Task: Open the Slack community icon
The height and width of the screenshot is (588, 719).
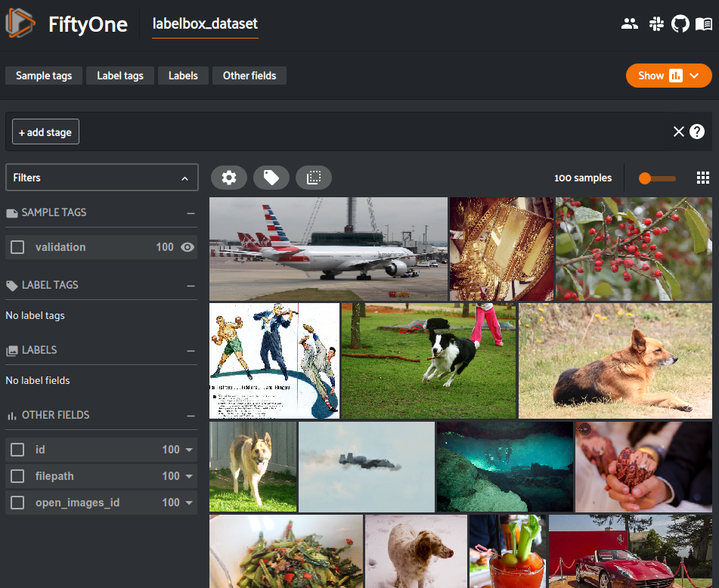Action: pos(656,24)
